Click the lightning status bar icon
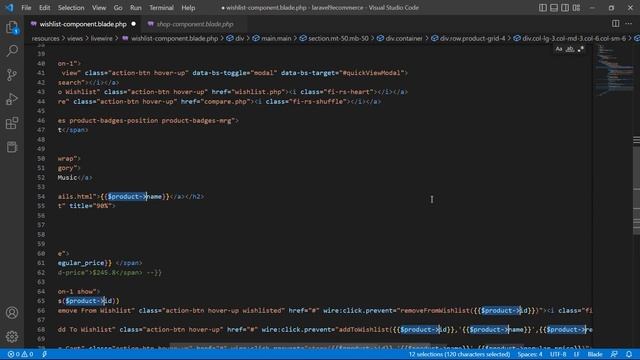This screenshot has width=640, height=360. click(44, 354)
